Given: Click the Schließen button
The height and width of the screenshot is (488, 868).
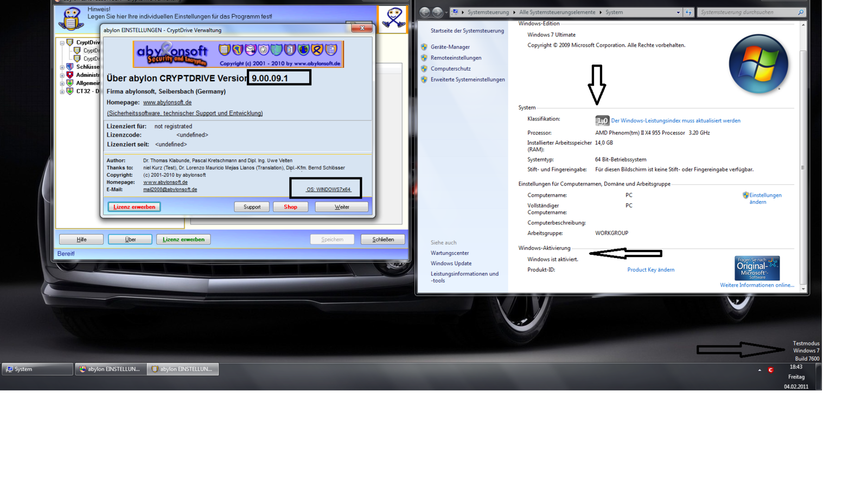Looking at the screenshot, I should point(383,239).
